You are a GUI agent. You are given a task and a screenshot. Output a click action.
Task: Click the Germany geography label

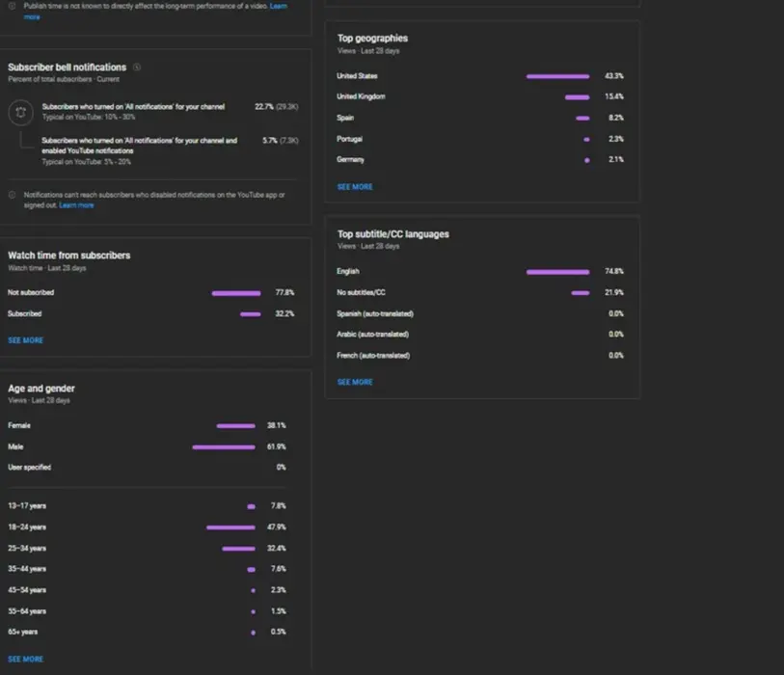(x=350, y=159)
